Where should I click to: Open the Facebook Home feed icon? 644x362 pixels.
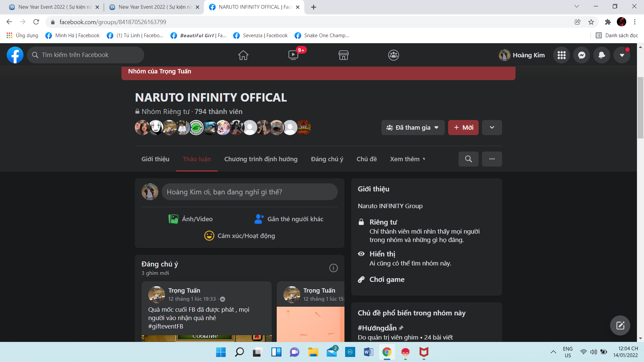243,55
